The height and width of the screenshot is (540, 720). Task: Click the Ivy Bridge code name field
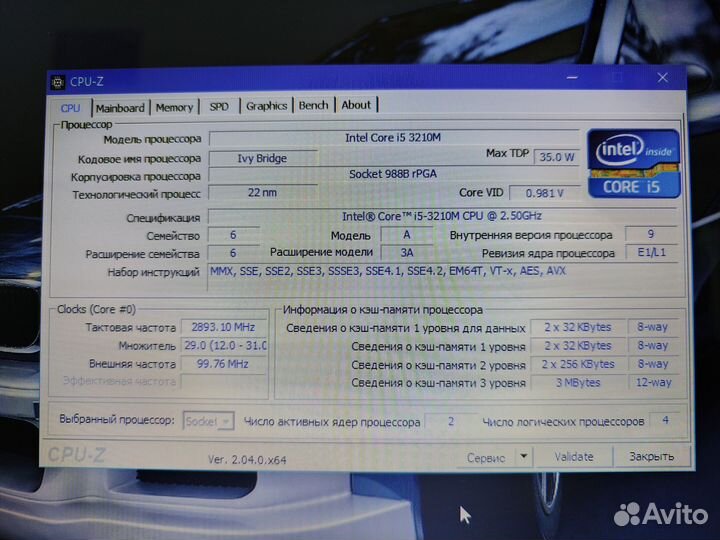point(263,158)
